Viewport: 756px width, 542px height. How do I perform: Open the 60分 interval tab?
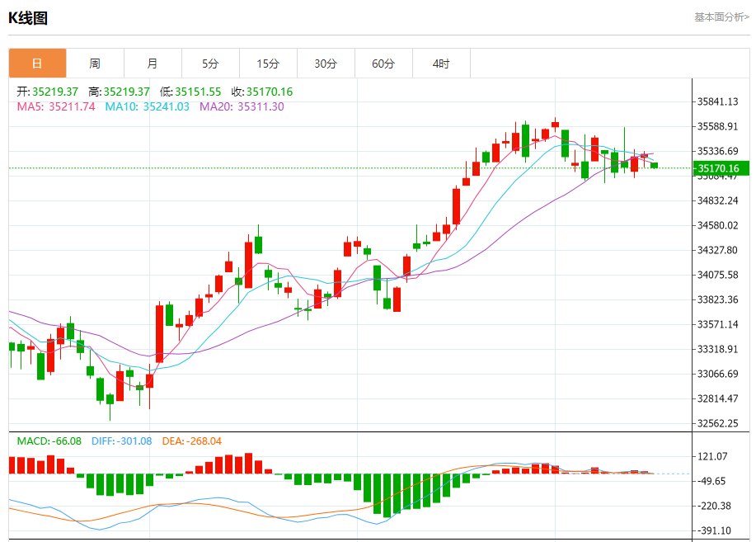click(383, 64)
